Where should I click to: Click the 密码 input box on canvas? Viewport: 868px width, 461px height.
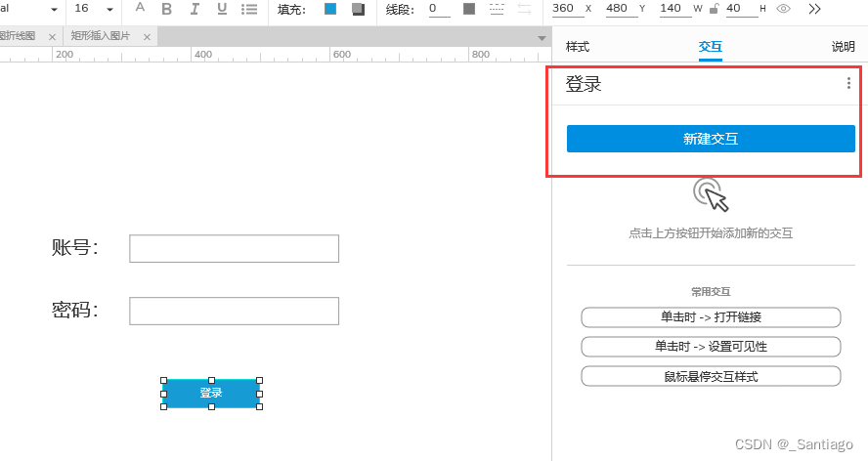tap(235, 311)
